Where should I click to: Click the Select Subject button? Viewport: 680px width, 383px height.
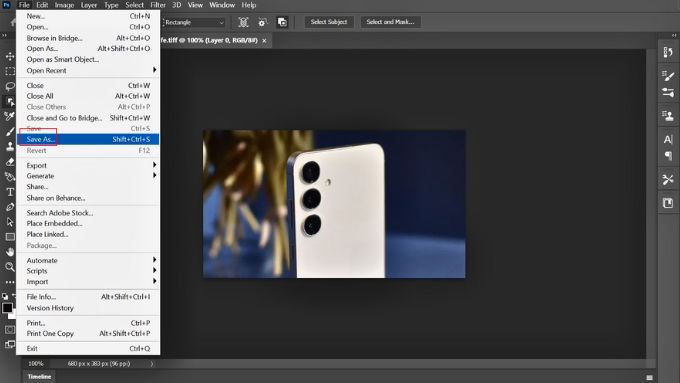coord(329,22)
